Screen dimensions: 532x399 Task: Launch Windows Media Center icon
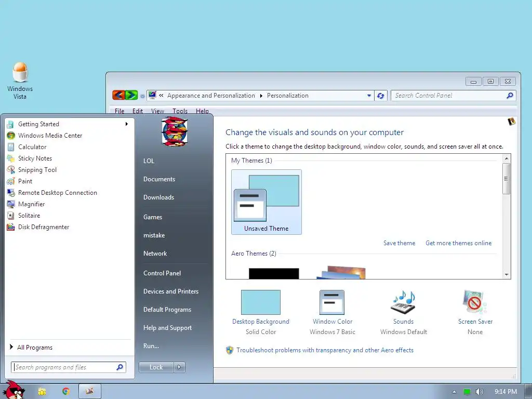pyautogui.click(x=11, y=136)
